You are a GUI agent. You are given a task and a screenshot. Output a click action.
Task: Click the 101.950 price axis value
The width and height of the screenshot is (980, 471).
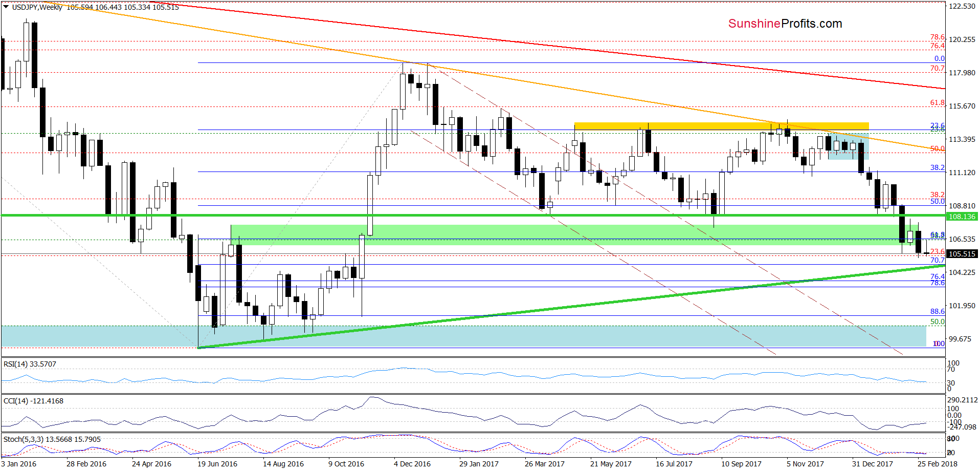[962, 306]
